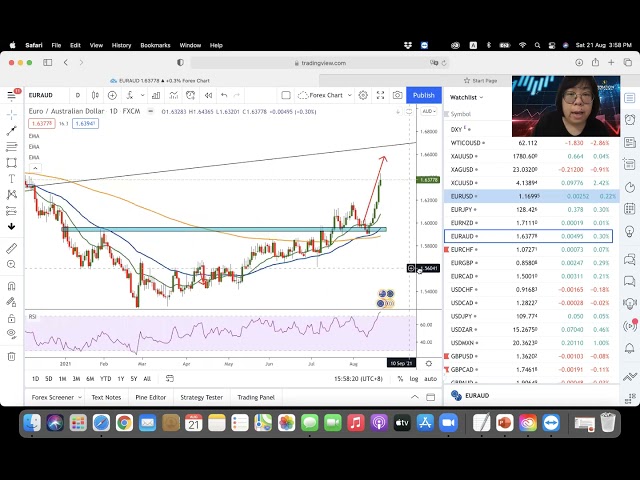Activate magnet mode in drawing toolbar
The width and height of the screenshot is (640, 480).
click(x=11, y=286)
